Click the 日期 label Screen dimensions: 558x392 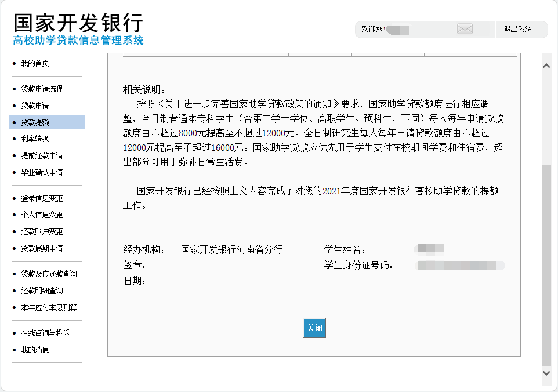[134, 281]
